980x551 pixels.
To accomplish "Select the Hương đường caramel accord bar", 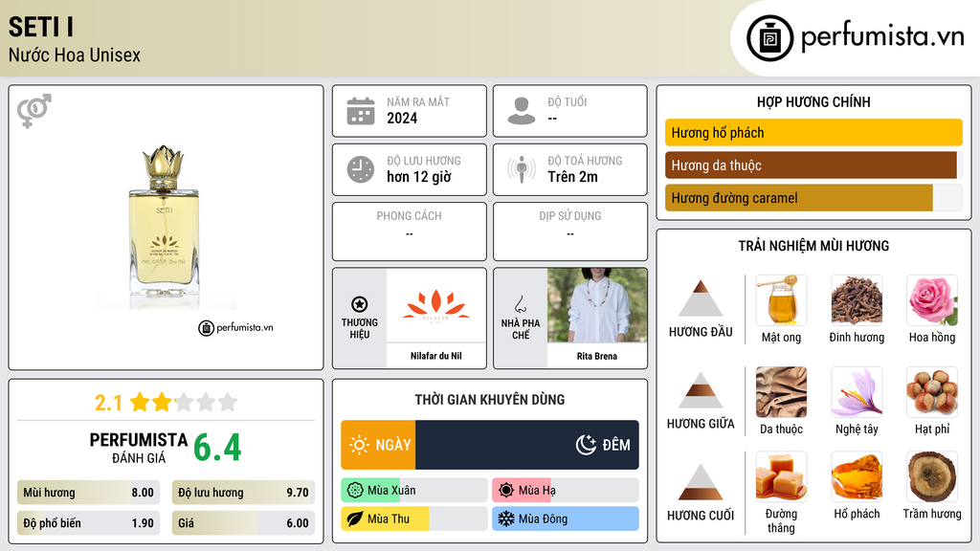I will tap(813, 198).
